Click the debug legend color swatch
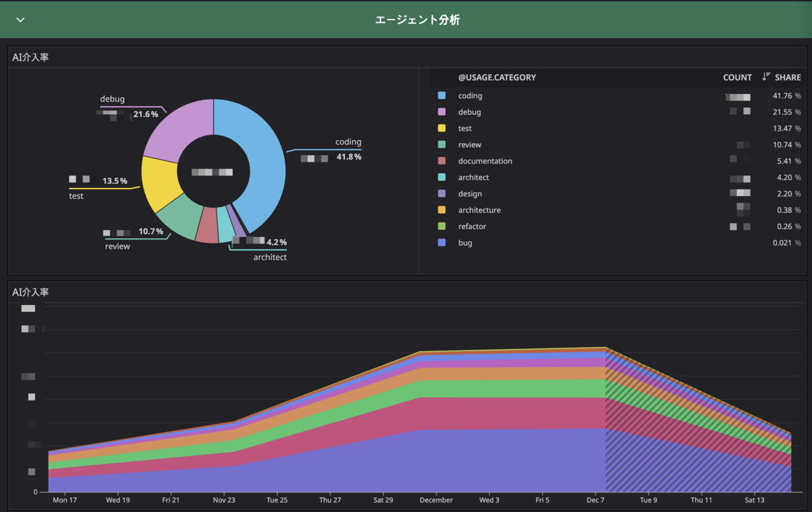 click(442, 112)
